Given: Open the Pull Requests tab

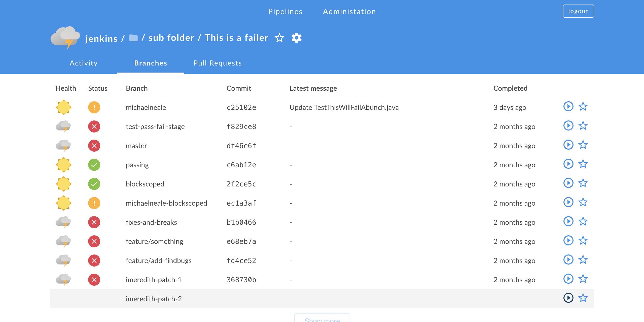Looking at the screenshot, I should click(218, 63).
